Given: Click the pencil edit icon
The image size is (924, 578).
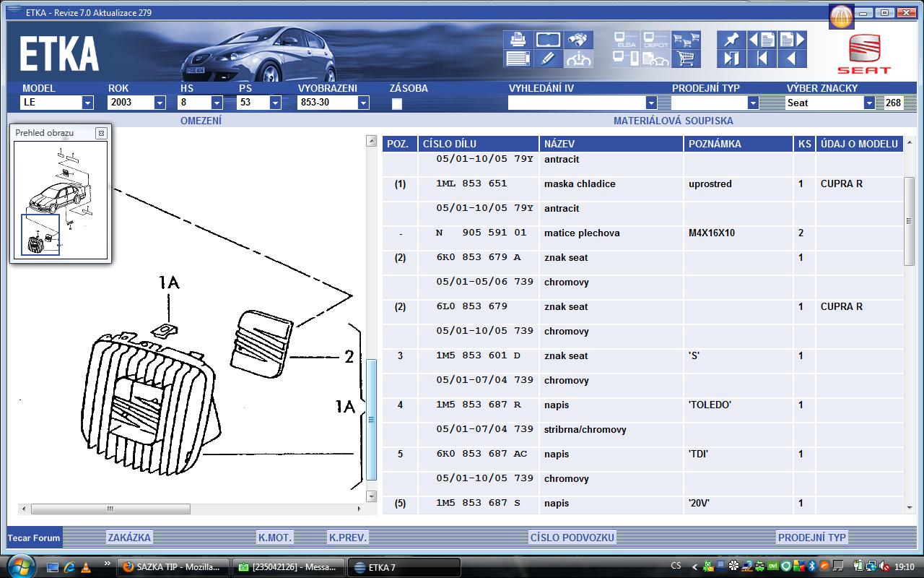Looking at the screenshot, I should pyautogui.click(x=548, y=59).
